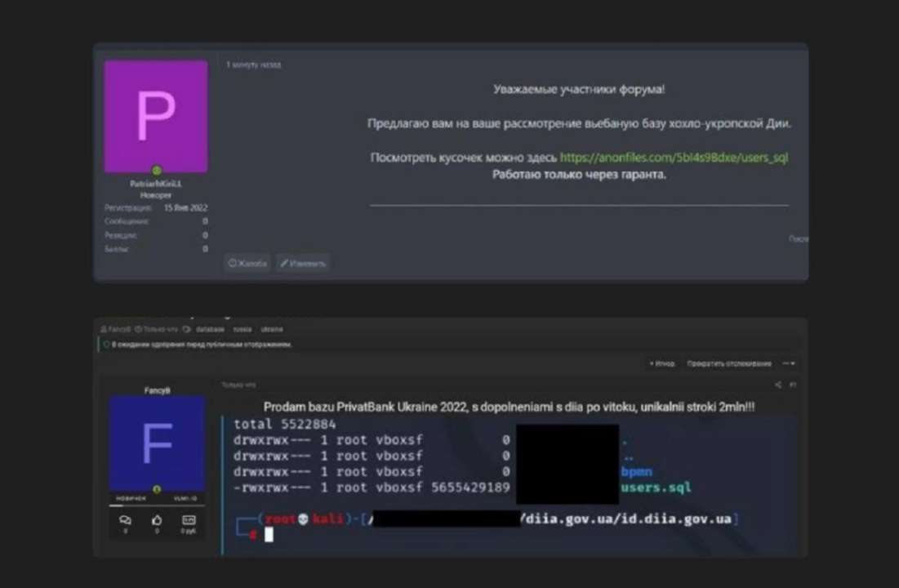Click the Изменить edit button

[x=303, y=263]
